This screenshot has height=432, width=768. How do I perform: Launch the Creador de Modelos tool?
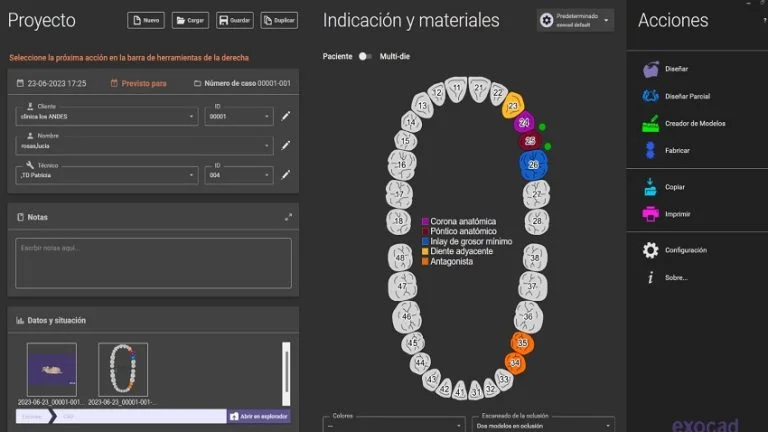click(650, 124)
